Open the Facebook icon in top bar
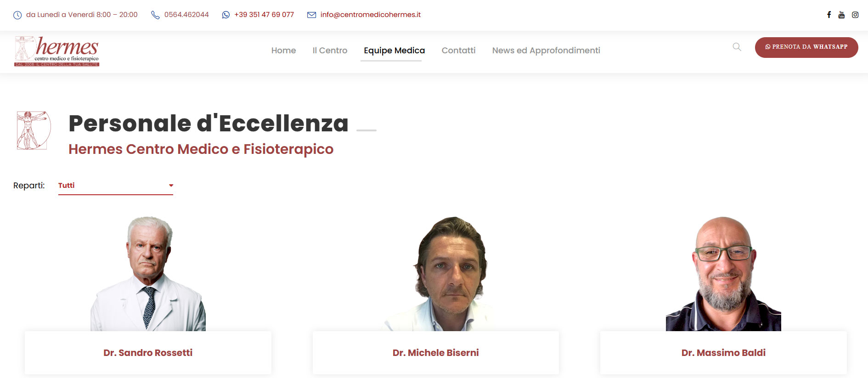This screenshot has height=378, width=868. (829, 15)
